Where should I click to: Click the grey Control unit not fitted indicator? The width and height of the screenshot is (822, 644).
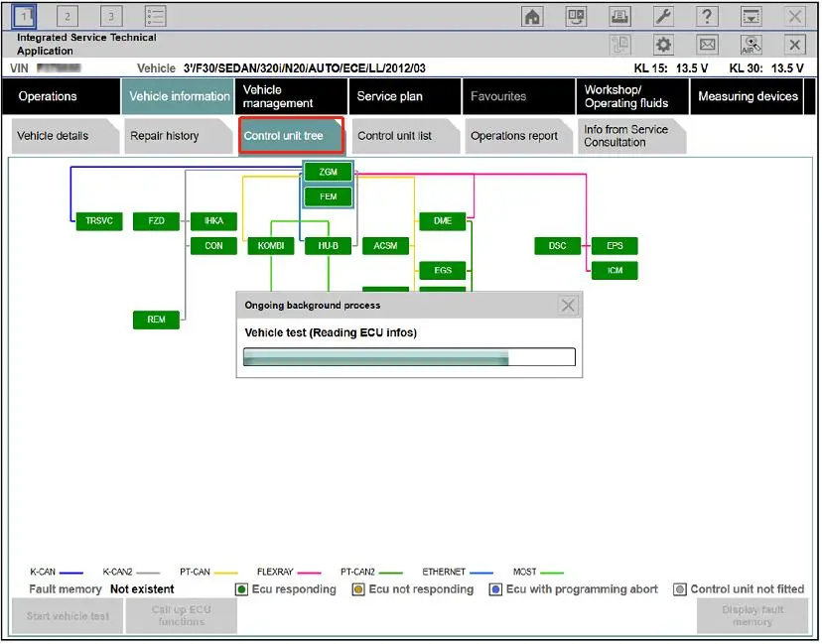click(x=680, y=590)
